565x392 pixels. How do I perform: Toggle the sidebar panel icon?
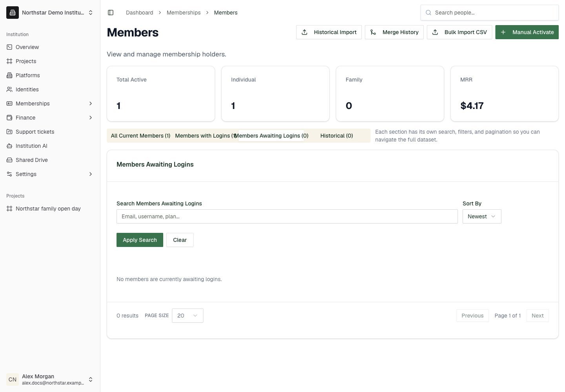pyautogui.click(x=111, y=13)
